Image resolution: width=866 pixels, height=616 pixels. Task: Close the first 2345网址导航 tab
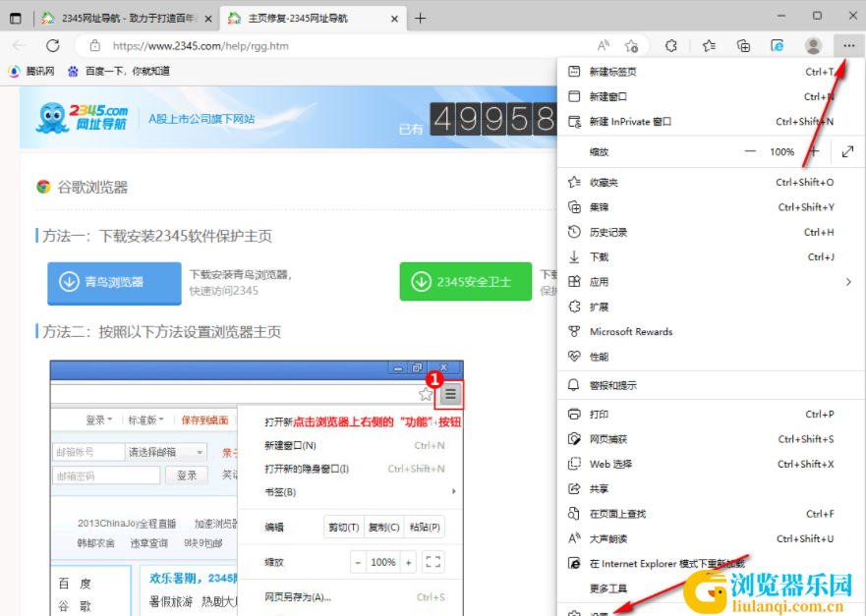pos(208,19)
